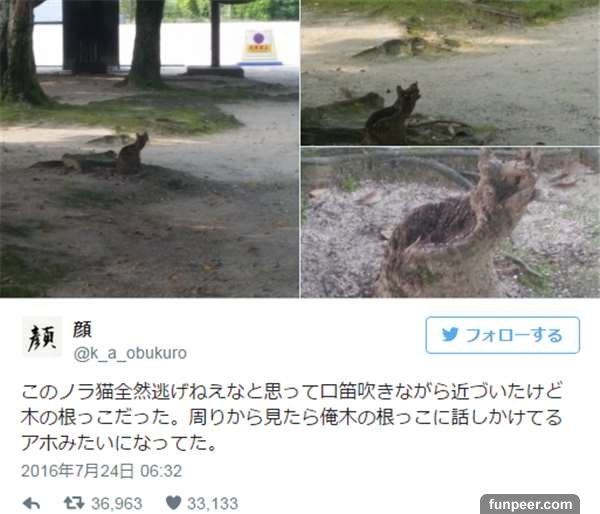Open the @k_a_obukuro handle link
Image resolution: width=600 pixels, height=514 pixels.
(x=130, y=353)
